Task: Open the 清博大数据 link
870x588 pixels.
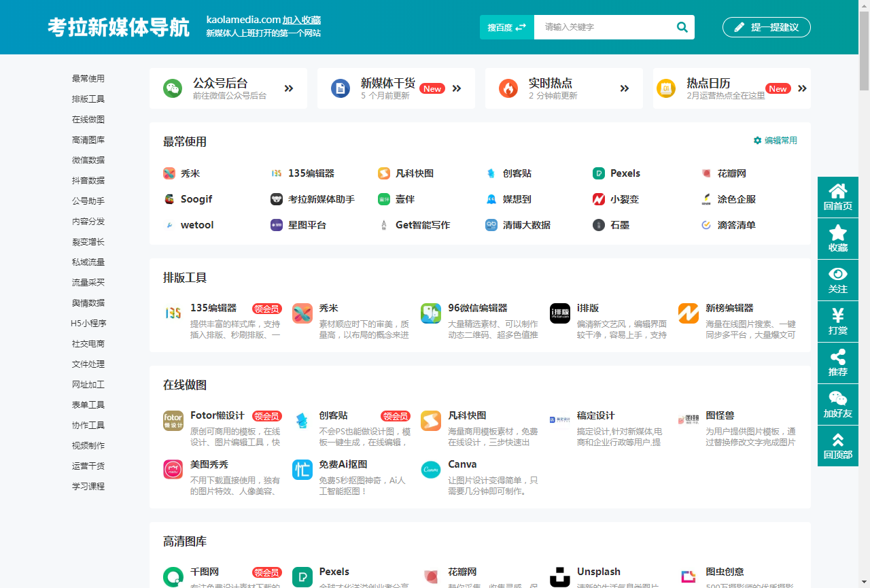Action: 527,225
